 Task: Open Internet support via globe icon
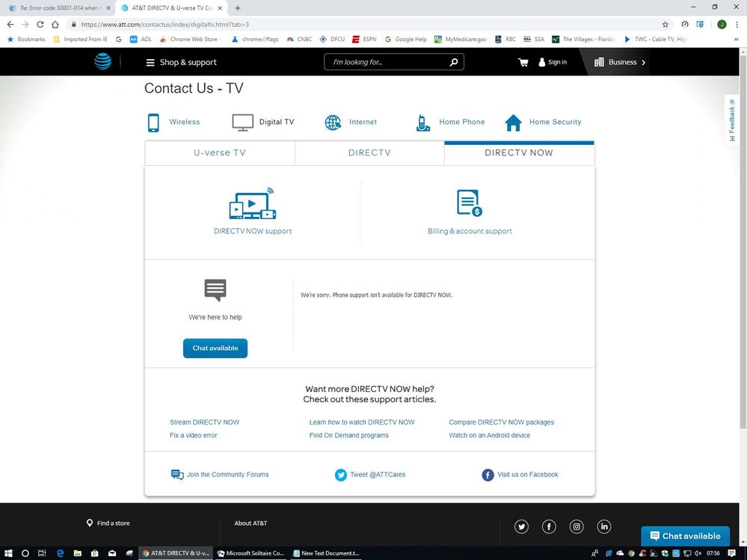tap(333, 120)
